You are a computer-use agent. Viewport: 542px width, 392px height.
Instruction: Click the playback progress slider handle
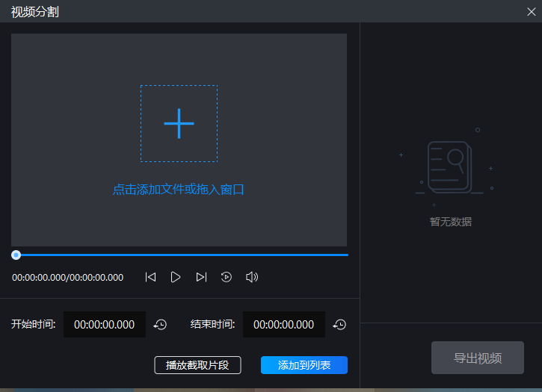(x=16, y=255)
